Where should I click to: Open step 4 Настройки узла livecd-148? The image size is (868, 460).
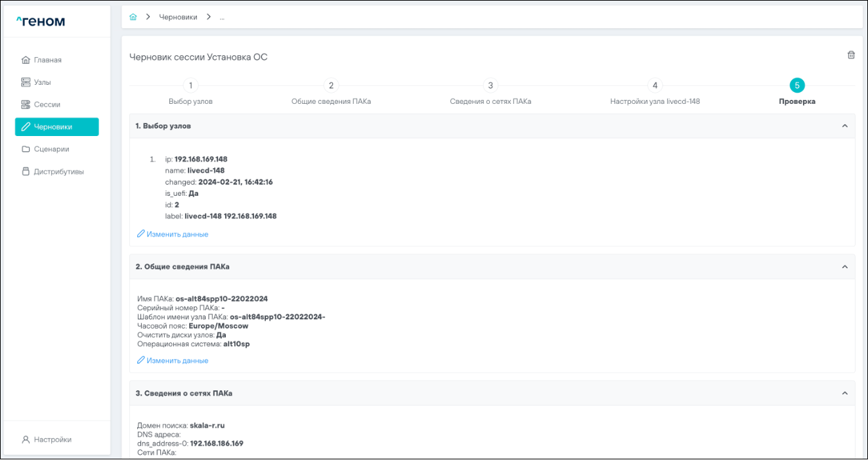(654, 85)
